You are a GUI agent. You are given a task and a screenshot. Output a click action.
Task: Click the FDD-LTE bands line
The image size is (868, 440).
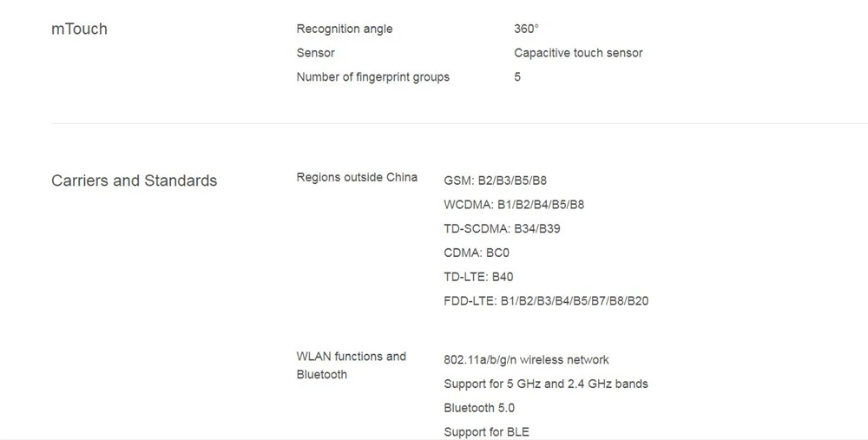tap(546, 301)
